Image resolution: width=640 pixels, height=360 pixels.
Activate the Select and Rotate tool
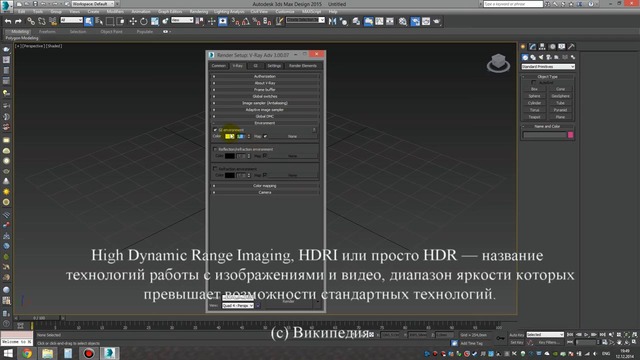(x=144, y=21)
